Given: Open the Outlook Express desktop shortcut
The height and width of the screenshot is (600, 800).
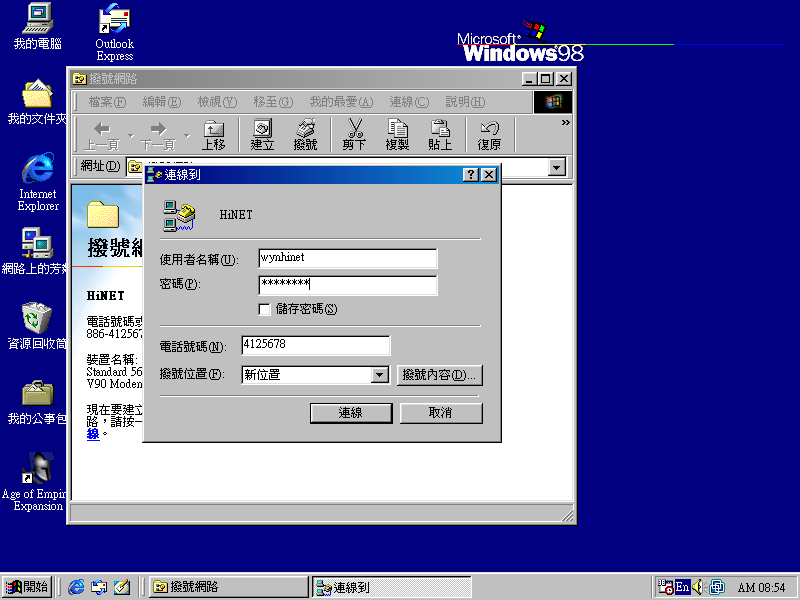Looking at the screenshot, I should (x=114, y=33).
